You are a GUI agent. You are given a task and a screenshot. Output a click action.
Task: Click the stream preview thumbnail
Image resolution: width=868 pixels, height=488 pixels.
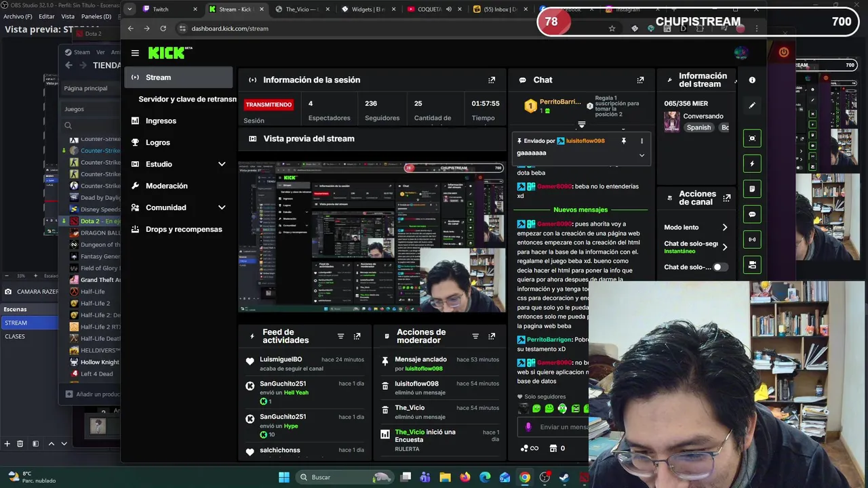pyautogui.click(x=372, y=237)
